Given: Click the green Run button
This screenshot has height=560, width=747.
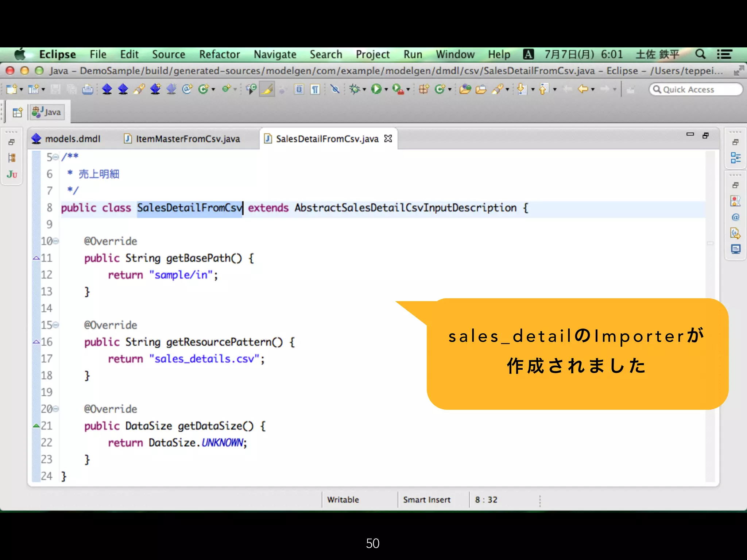Looking at the screenshot, I should pyautogui.click(x=376, y=89).
